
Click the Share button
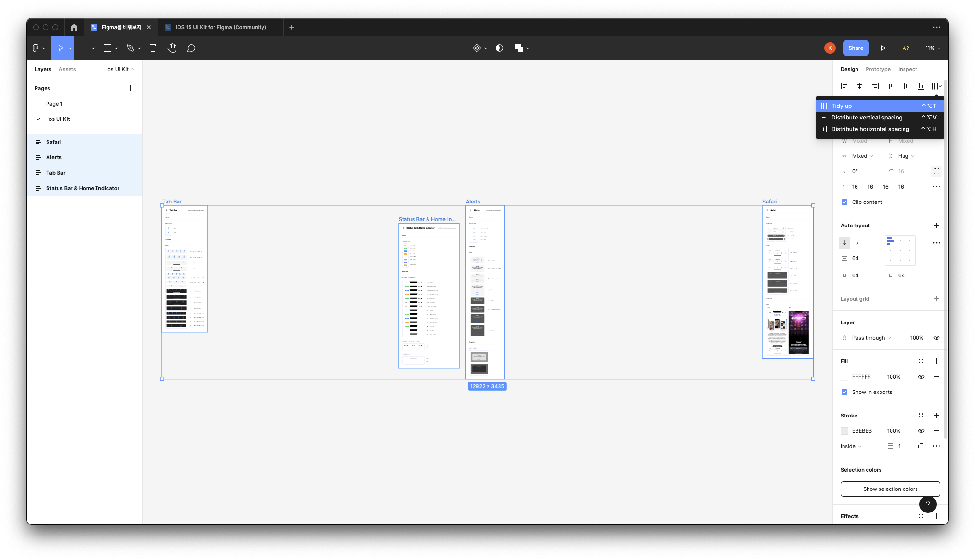coord(856,48)
